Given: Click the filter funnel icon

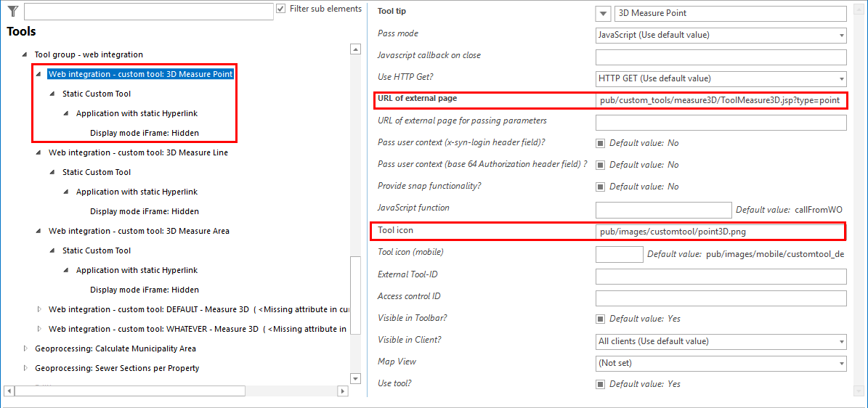Looking at the screenshot, I should tap(12, 11).
